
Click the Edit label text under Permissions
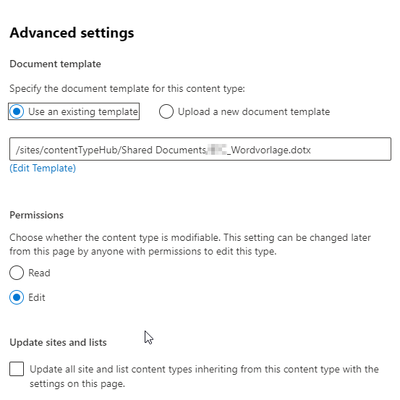pos(37,297)
